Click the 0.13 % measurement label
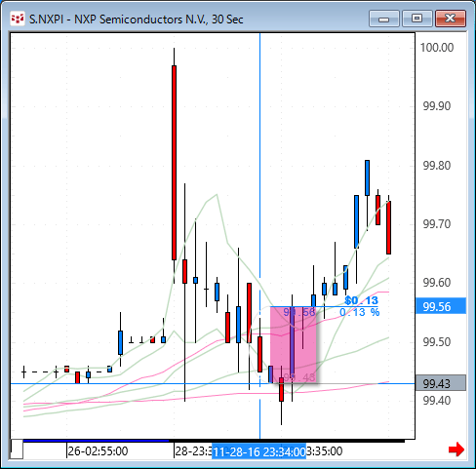The image size is (476, 469). point(360,312)
